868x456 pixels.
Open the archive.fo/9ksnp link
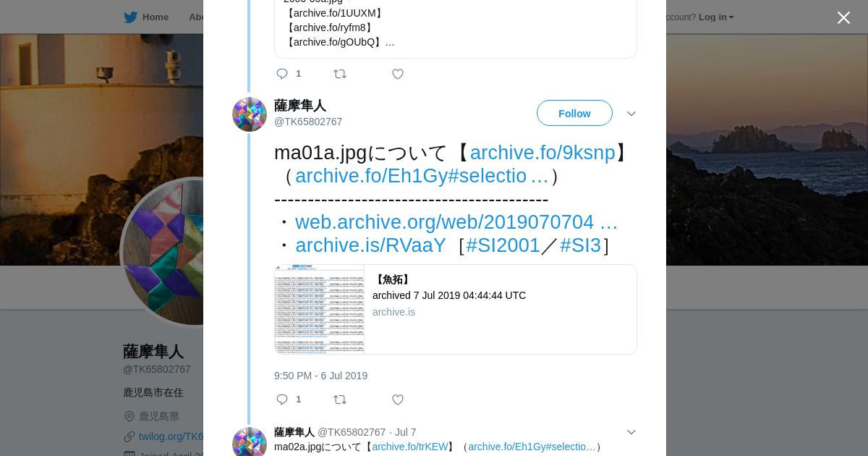[x=542, y=153]
